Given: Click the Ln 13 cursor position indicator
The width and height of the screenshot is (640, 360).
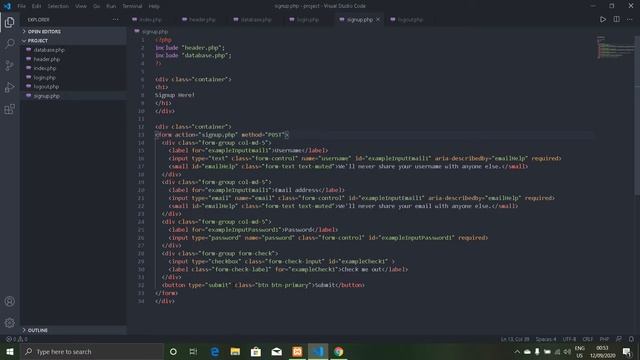Looking at the screenshot, I should click(515, 339).
